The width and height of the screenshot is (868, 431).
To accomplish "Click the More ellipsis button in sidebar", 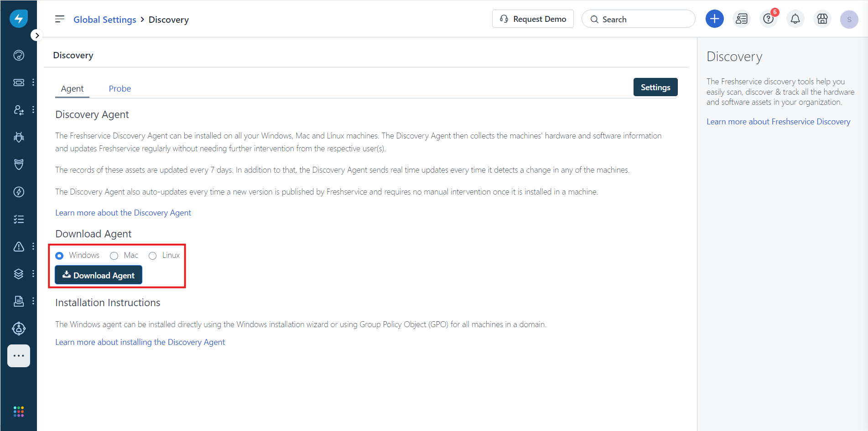I will pos(19,356).
